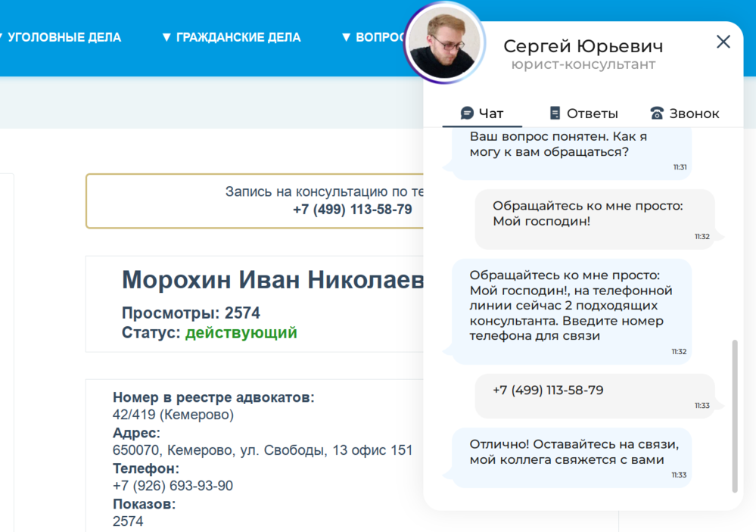Close the consultant chat widget
Viewport: 756px width, 532px height.
tap(723, 42)
